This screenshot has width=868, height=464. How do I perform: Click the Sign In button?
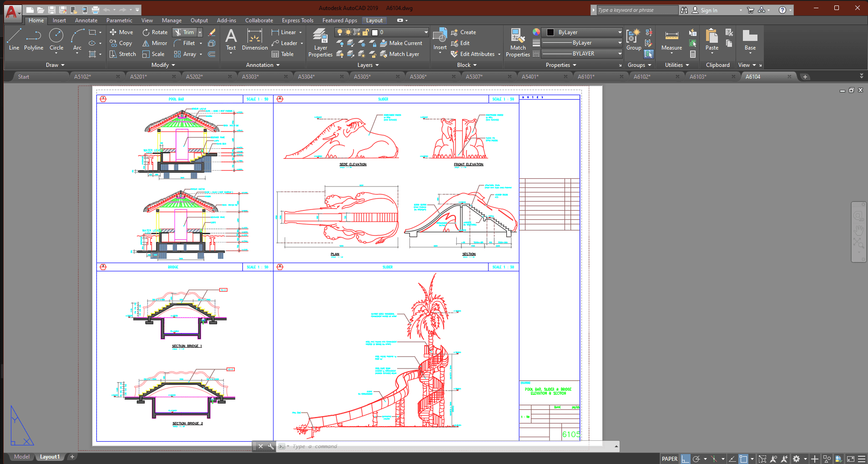click(708, 10)
